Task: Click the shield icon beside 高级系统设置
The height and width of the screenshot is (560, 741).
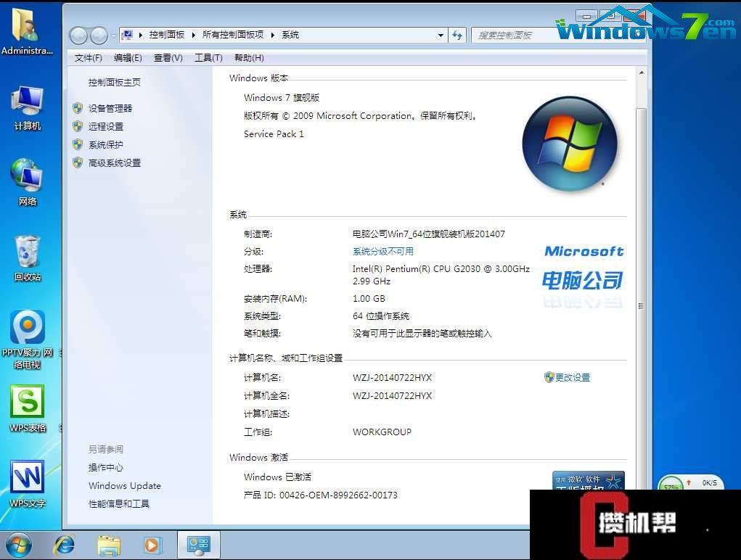Action: 78,163
